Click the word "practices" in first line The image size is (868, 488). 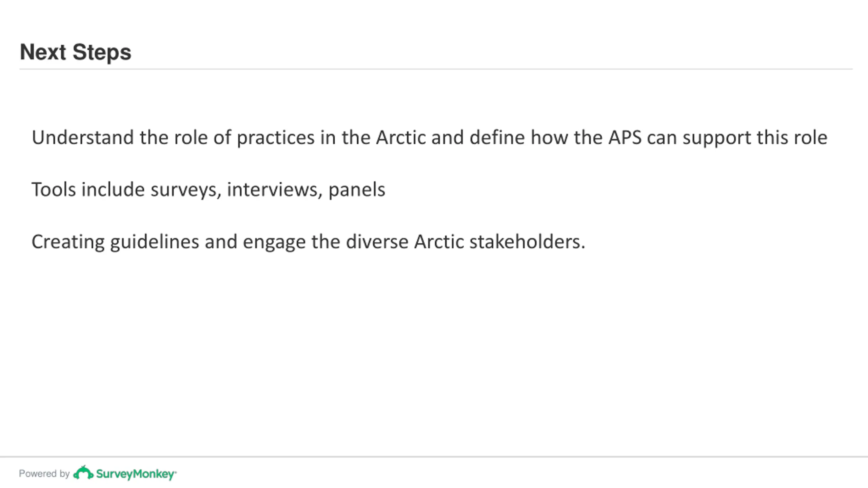tap(276, 138)
